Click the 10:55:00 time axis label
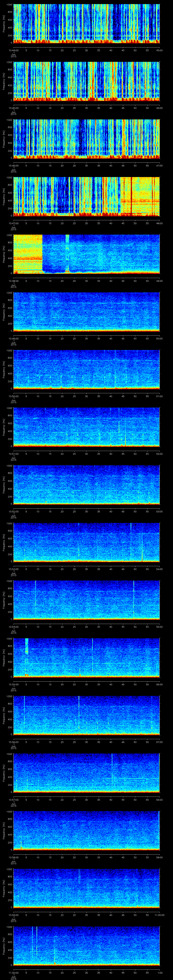This screenshot has height=980, width=173. coord(13,684)
